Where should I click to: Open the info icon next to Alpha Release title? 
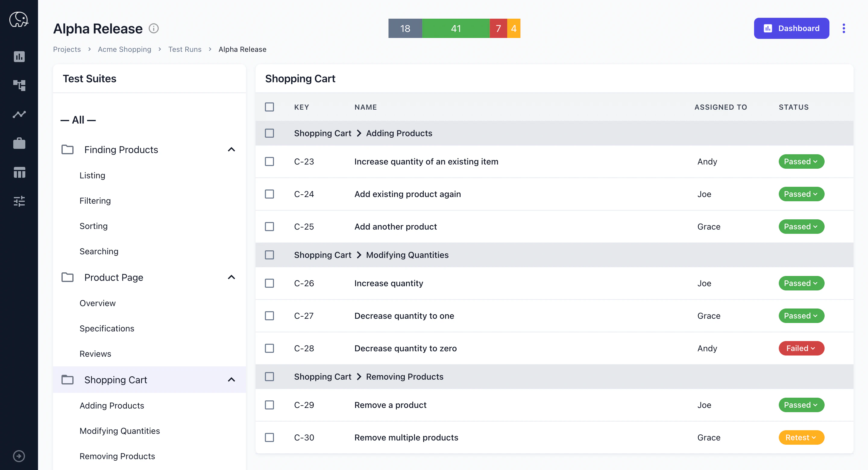click(x=154, y=28)
